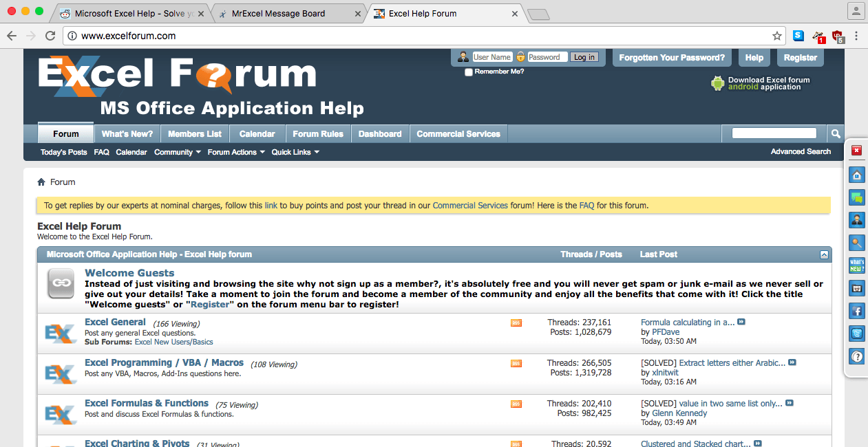Open the forum chat bubbles icon in sidebar
This screenshot has width=868, height=447.
point(856,197)
